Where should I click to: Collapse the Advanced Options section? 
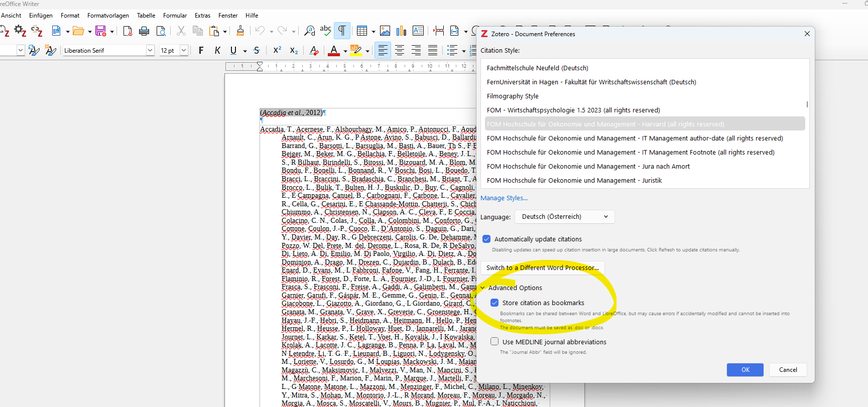point(483,288)
